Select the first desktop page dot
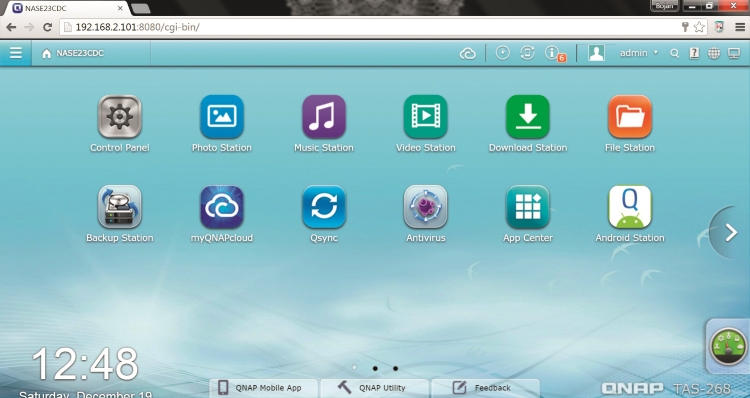 354,368
